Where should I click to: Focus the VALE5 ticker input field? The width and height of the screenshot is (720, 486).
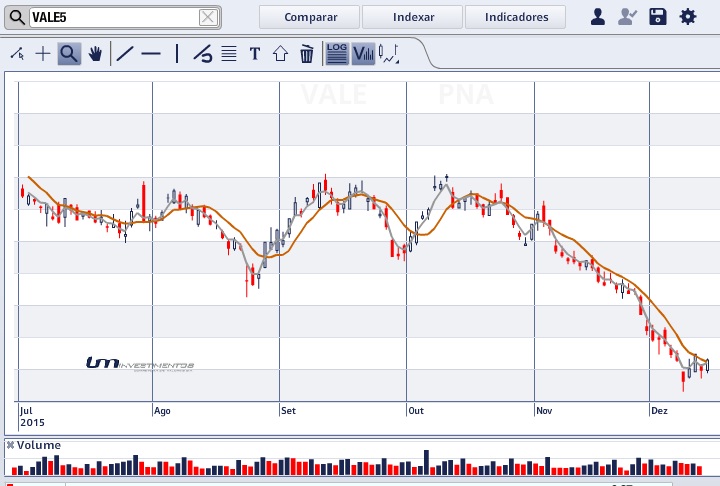pos(115,17)
